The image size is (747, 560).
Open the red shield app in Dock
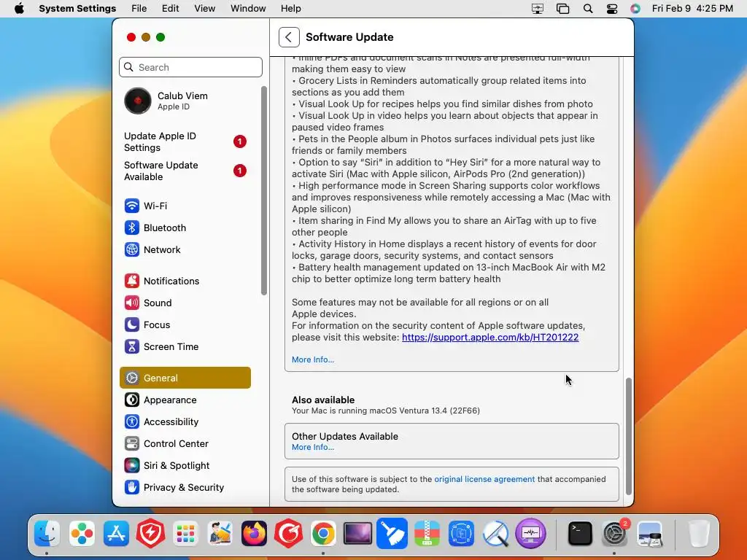point(150,533)
